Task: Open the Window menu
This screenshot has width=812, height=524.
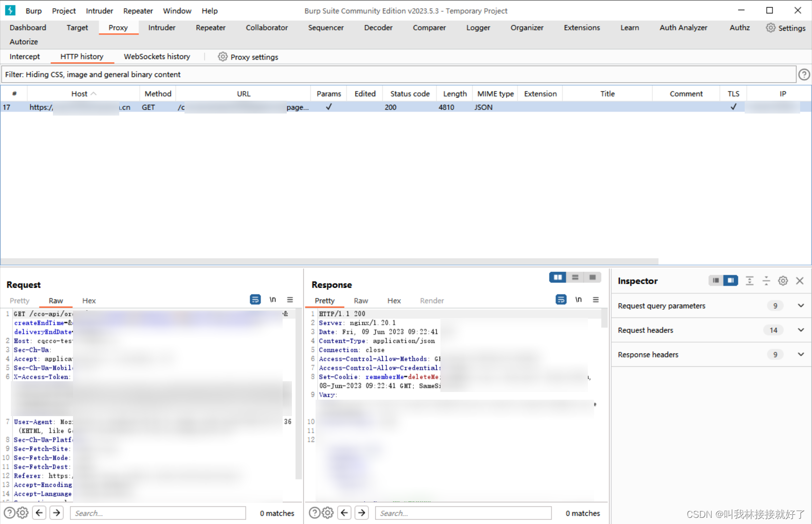Action: tap(177, 11)
